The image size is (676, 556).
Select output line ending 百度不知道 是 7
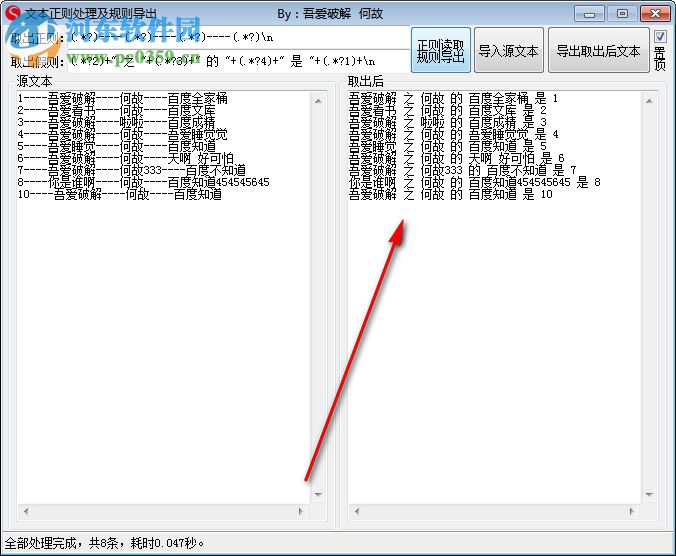pos(463,170)
